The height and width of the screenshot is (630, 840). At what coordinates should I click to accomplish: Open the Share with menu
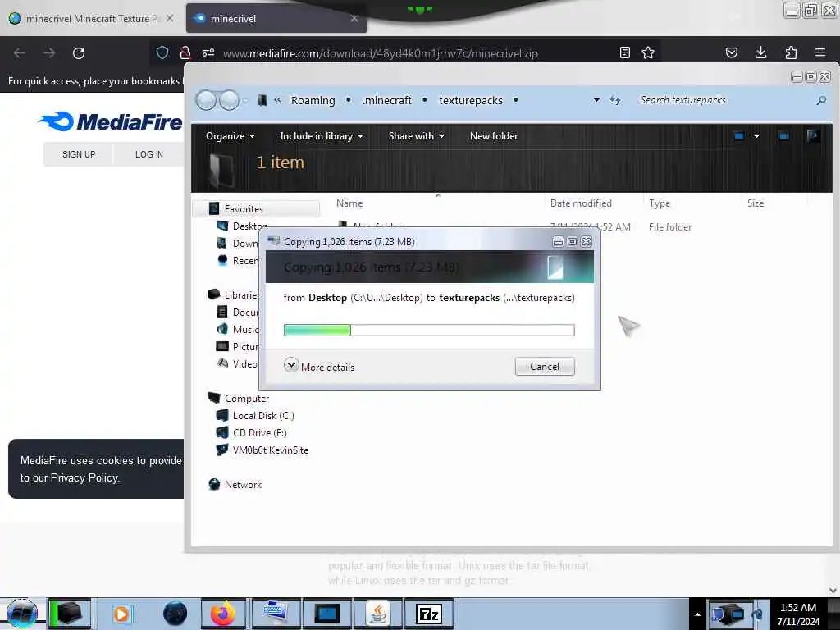(x=416, y=136)
